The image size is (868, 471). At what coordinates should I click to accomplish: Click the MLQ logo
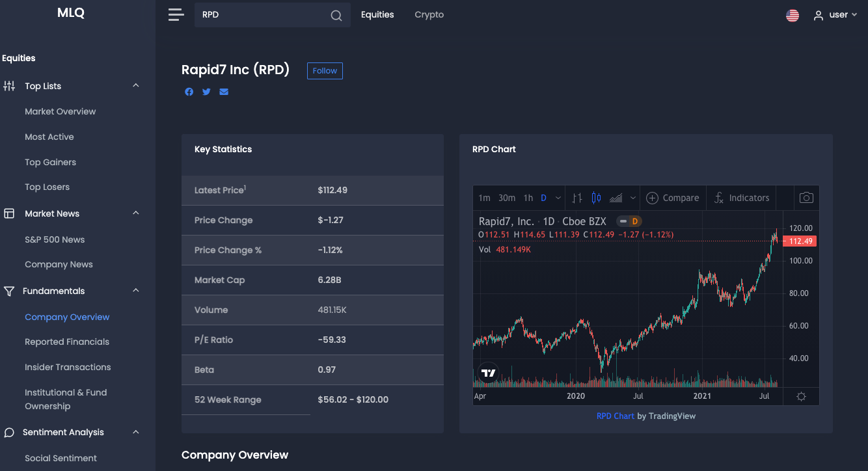point(71,13)
